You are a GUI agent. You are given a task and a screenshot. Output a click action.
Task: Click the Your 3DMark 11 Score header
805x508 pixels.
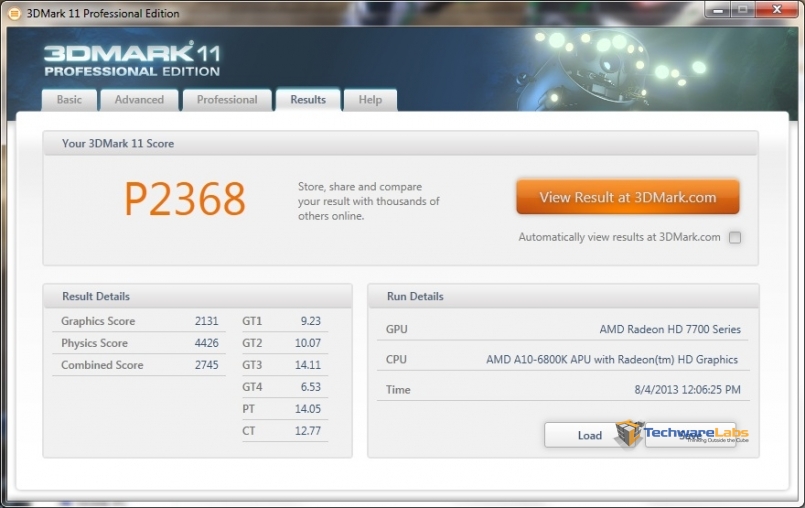(x=400, y=143)
